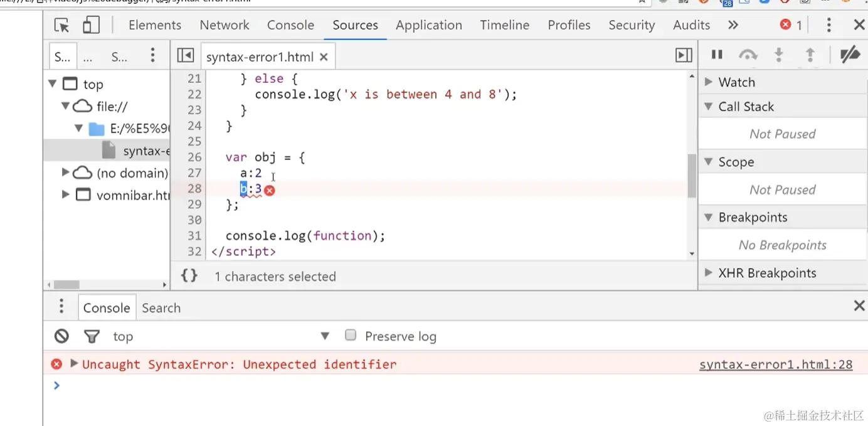The height and width of the screenshot is (426, 868).
Task: Collapse the E:/ folder tree node
Action: (x=78, y=128)
